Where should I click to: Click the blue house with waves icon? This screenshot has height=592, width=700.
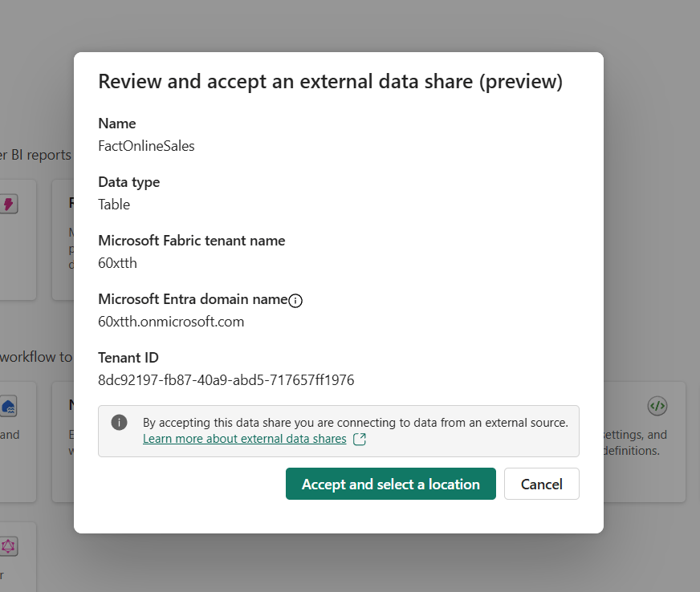10,407
